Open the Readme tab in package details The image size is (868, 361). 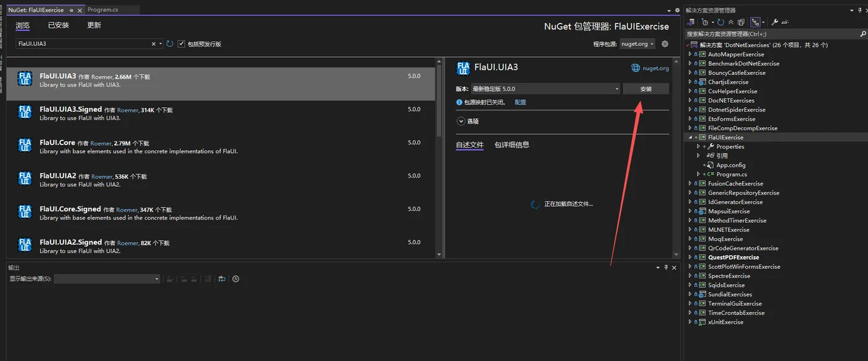[469, 145]
